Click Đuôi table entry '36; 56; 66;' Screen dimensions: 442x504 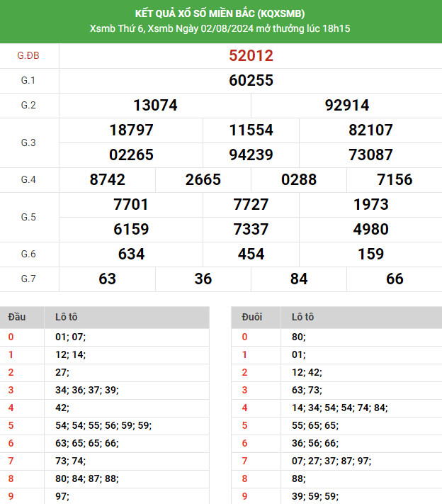tap(315, 443)
